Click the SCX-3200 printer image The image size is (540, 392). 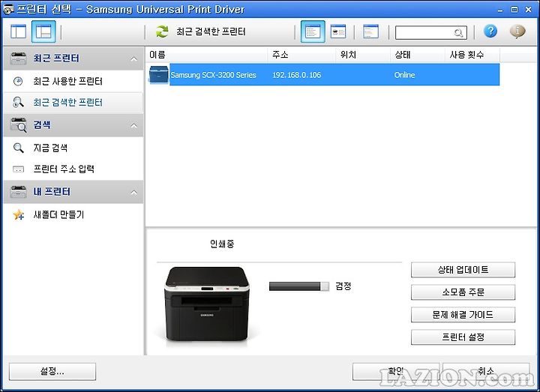click(x=207, y=304)
